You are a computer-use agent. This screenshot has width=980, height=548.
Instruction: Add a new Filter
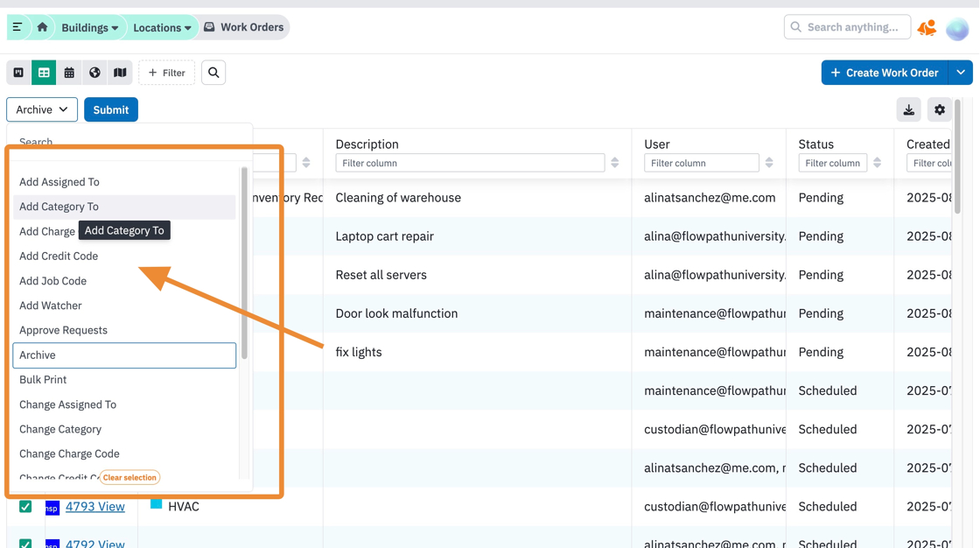[167, 73]
